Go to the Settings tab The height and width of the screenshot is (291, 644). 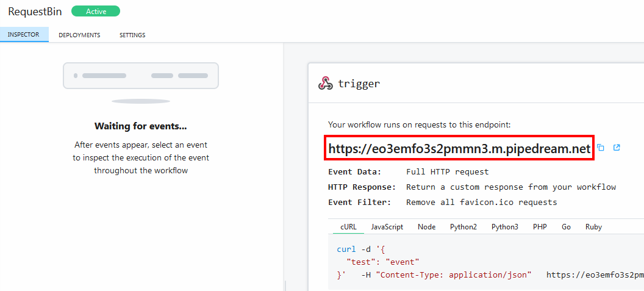click(132, 35)
